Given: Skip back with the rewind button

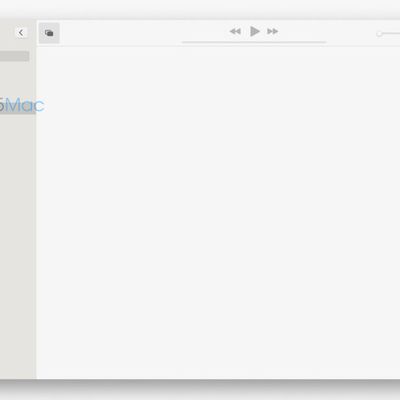Looking at the screenshot, I should click(x=235, y=31).
